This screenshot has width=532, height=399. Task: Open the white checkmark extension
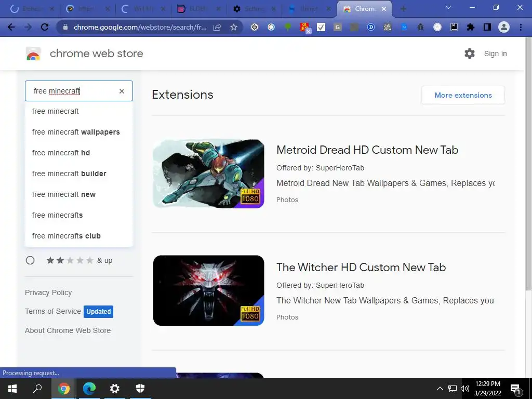(x=321, y=27)
